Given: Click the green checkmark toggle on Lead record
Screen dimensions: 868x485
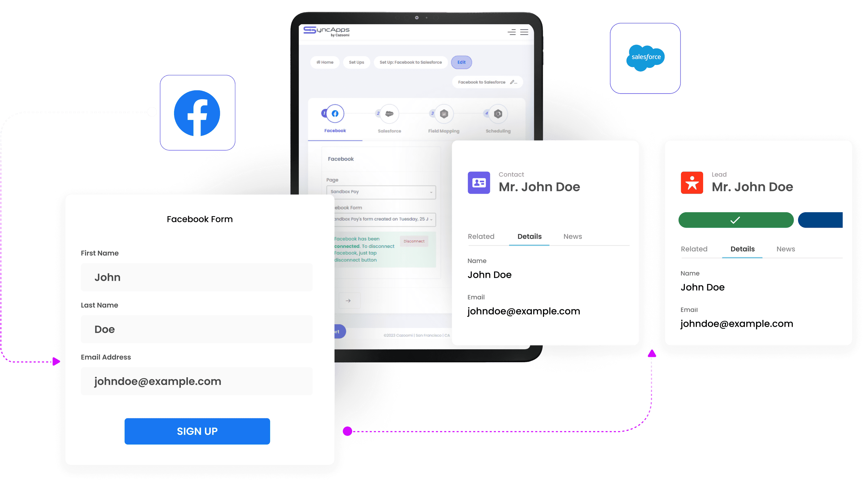Looking at the screenshot, I should click(735, 220).
